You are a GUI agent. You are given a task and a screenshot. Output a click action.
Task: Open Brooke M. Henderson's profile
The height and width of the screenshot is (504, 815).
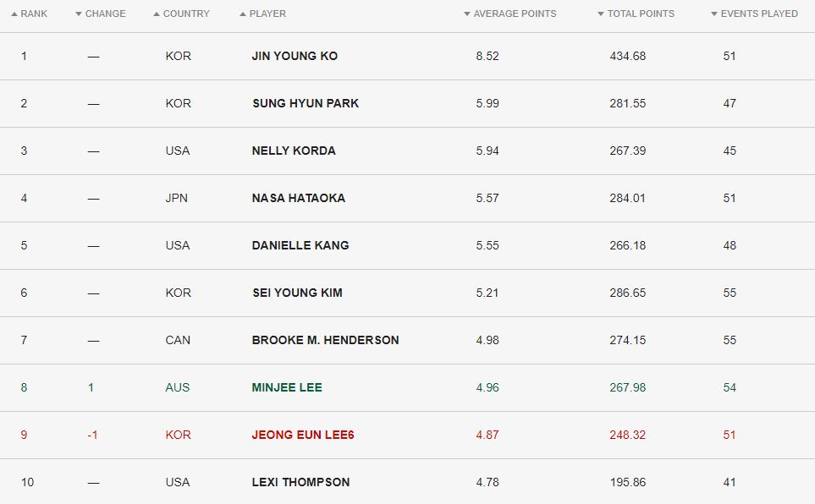coord(325,340)
